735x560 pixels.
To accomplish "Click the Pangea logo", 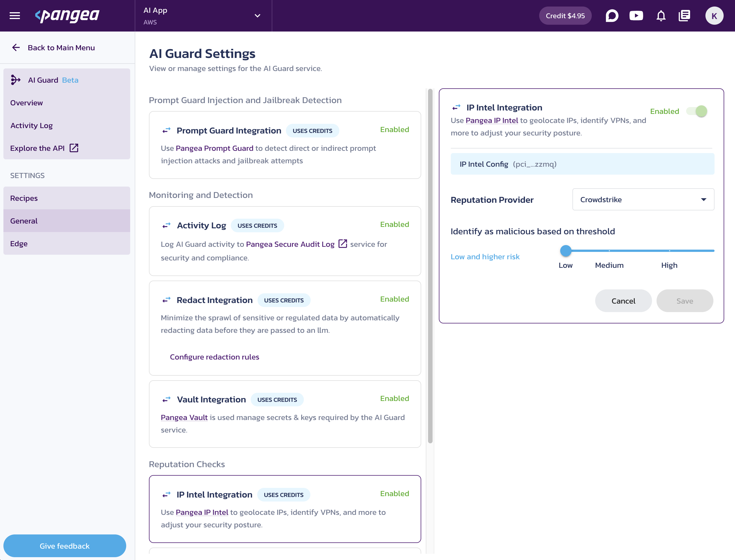I will click(67, 15).
